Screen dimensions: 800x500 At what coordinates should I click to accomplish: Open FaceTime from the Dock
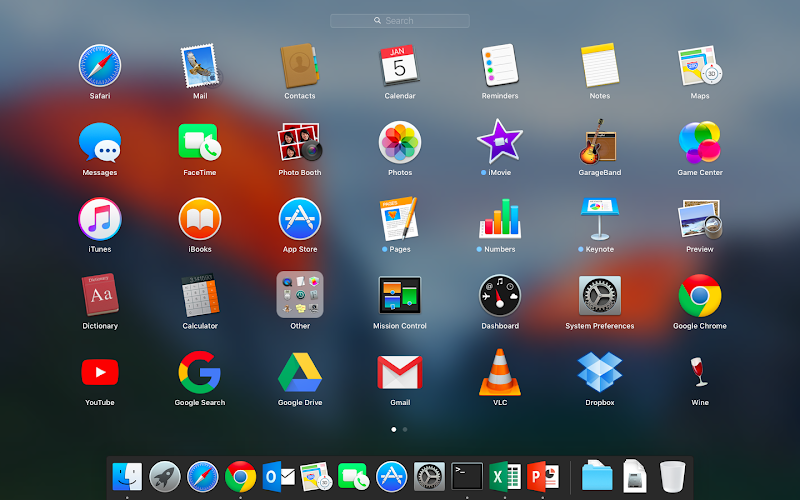[x=354, y=477]
